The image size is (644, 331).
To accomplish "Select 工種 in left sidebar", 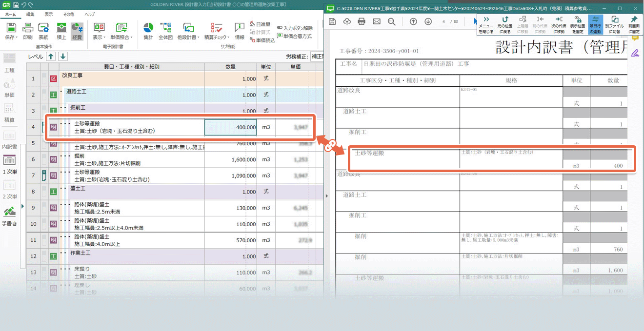I will point(9,62).
